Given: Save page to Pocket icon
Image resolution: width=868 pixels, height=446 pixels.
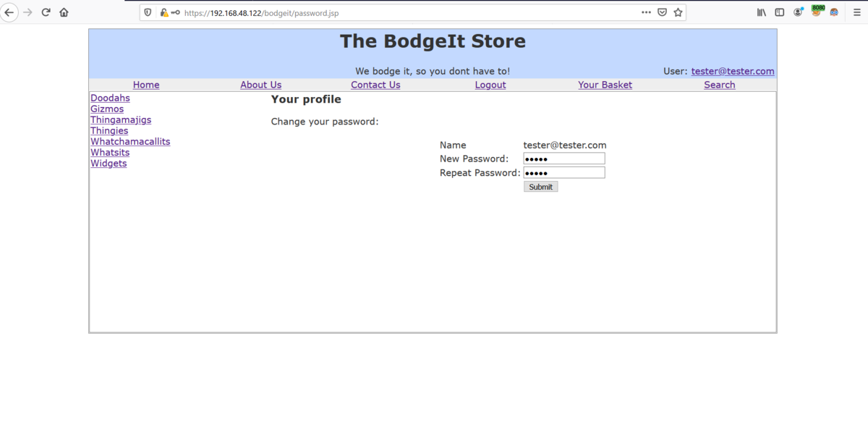Looking at the screenshot, I should coord(662,12).
